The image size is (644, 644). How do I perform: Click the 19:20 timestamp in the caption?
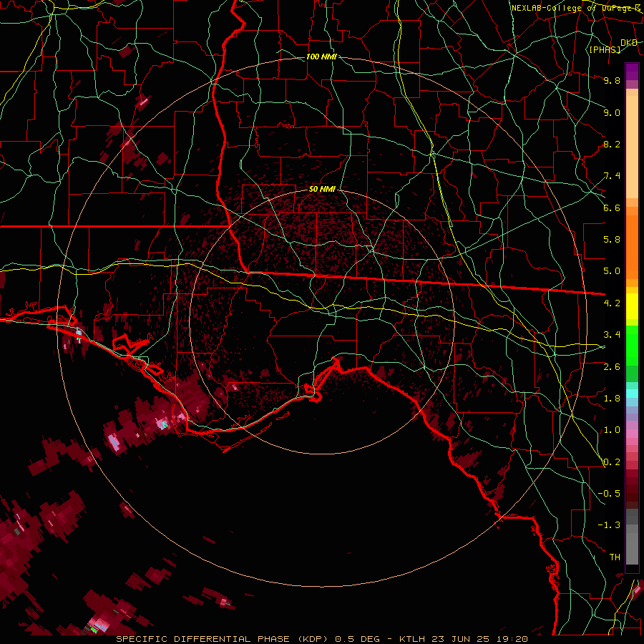pos(512,639)
